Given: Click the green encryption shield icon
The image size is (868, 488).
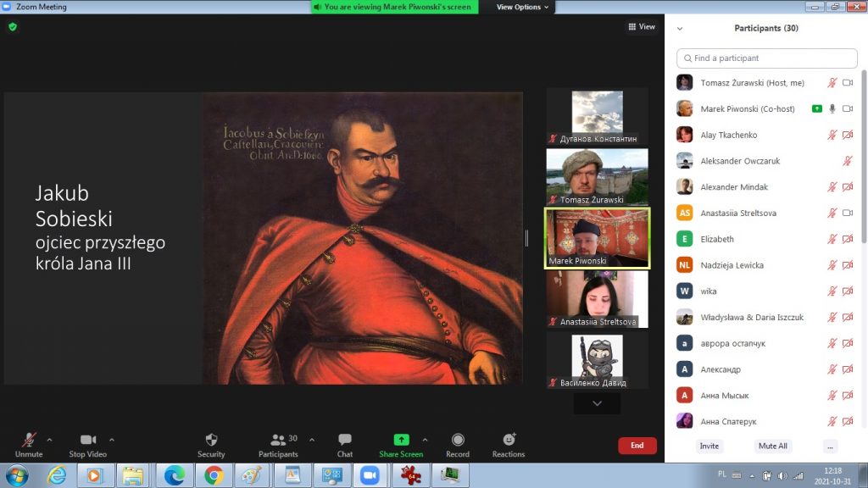Looking at the screenshot, I should pyautogui.click(x=13, y=27).
